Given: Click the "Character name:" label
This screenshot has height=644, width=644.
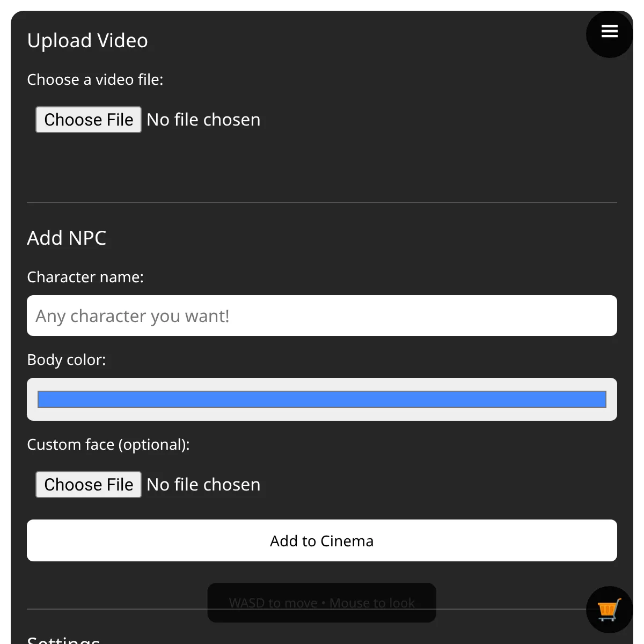Looking at the screenshot, I should (x=85, y=277).
